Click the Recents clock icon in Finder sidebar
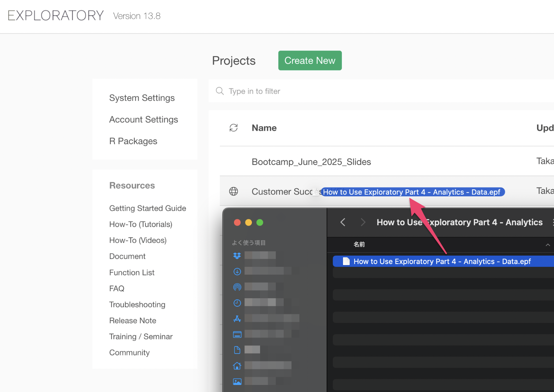554x392 pixels. [x=237, y=303]
